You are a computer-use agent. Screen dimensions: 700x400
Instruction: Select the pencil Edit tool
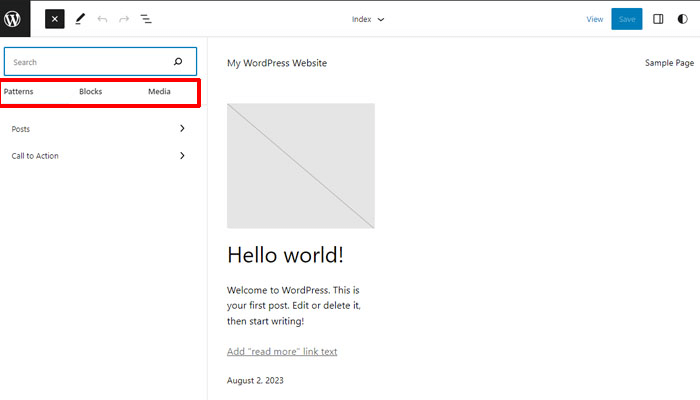tap(80, 19)
